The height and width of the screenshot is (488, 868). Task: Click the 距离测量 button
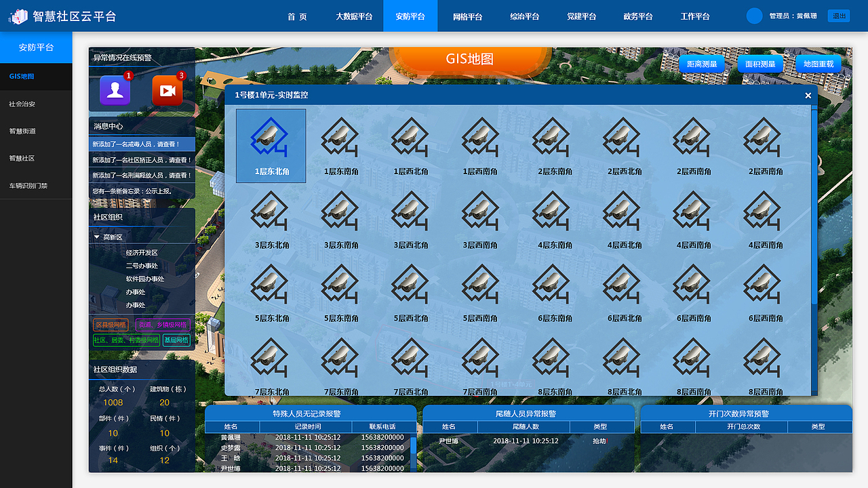pyautogui.click(x=702, y=64)
